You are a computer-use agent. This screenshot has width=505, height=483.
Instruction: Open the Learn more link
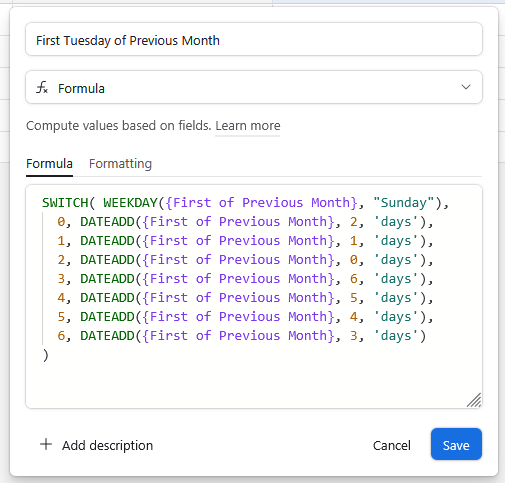(x=248, y=126)
